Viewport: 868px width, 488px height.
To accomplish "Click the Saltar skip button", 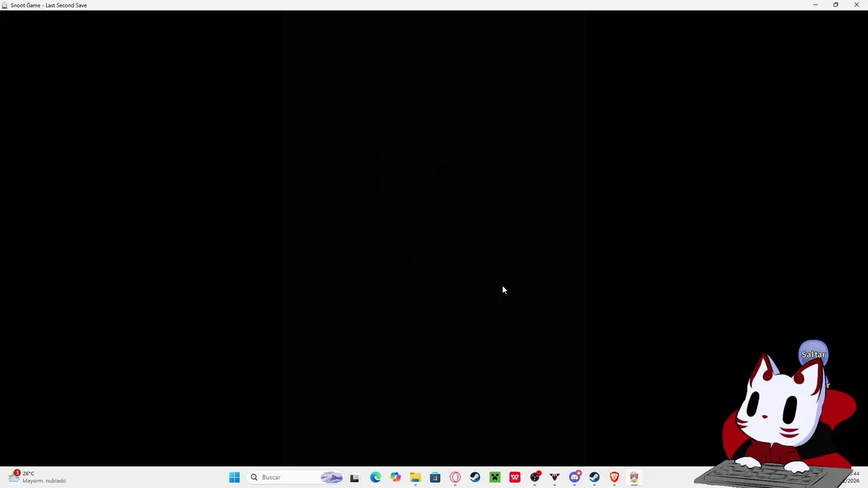I will [x=813, y=354].
